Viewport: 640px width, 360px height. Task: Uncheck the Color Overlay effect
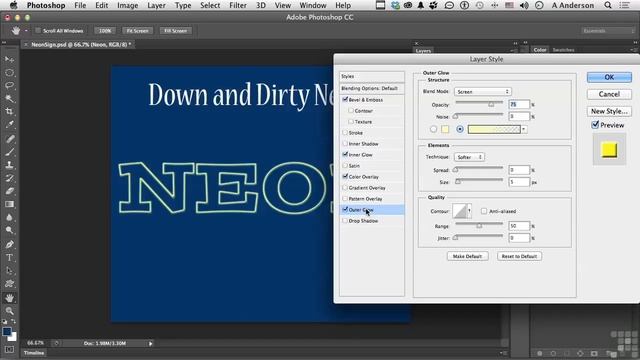point(345,176)
